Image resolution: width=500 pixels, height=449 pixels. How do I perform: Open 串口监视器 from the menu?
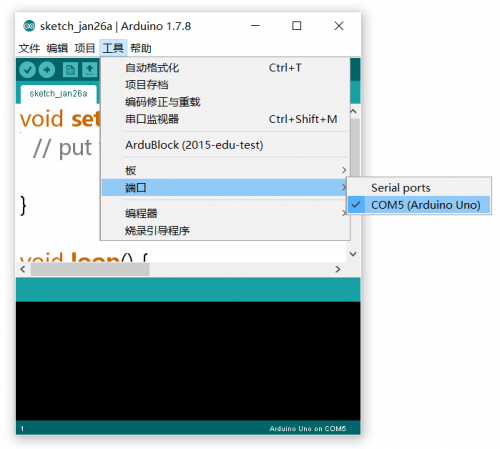coord(226,119)
